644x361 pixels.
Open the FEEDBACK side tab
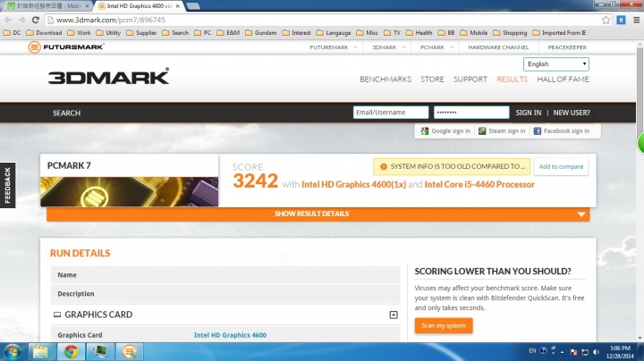7,185
